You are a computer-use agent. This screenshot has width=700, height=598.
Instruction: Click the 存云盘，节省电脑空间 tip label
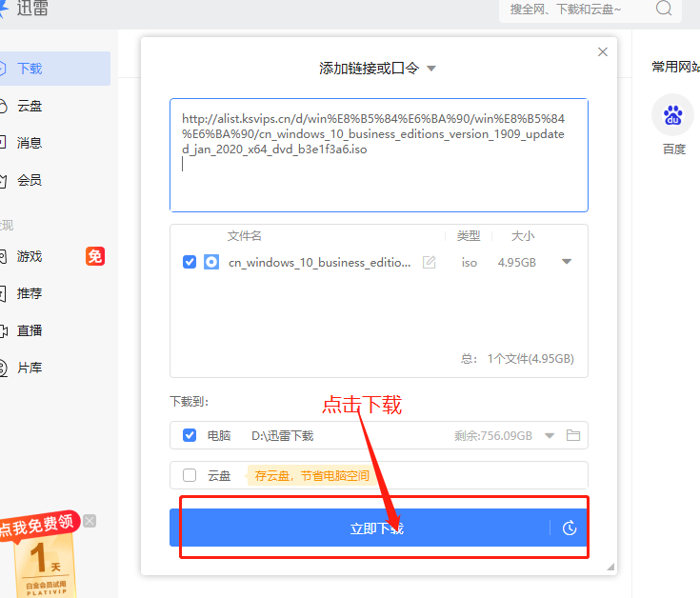[x=312, y=476]
